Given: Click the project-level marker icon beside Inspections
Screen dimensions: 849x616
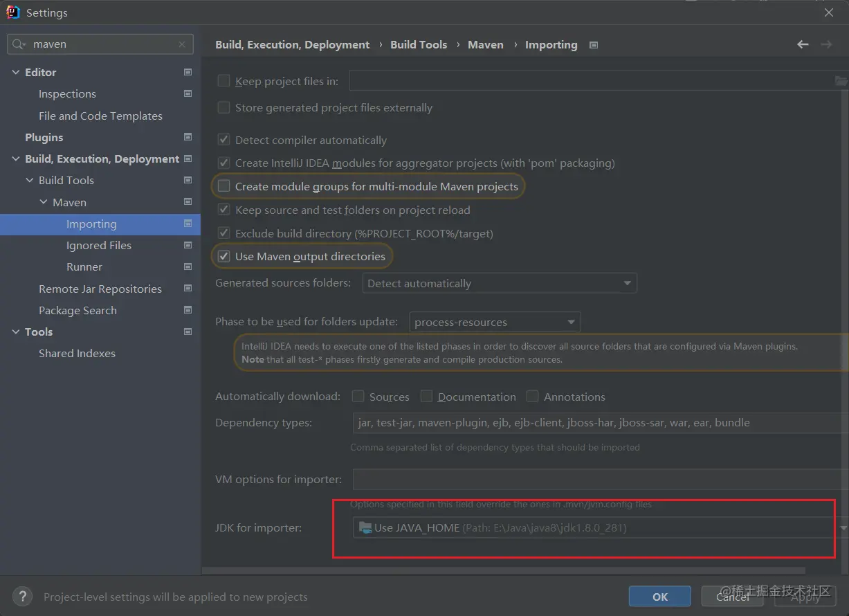Looking at the screenshot, I should point(188,93).
